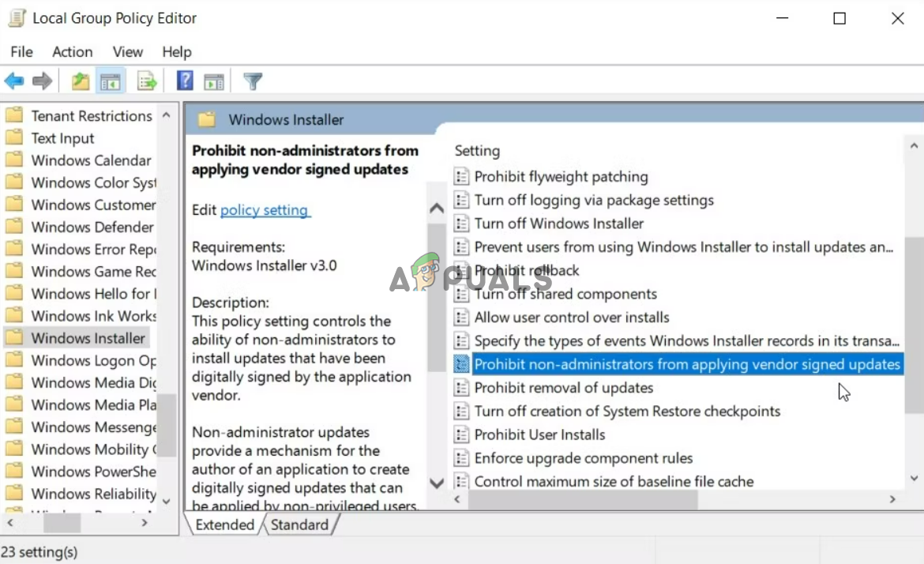Click the tree pane scroll up arrow
The image size is (924, 564).
tap(166, 115)
